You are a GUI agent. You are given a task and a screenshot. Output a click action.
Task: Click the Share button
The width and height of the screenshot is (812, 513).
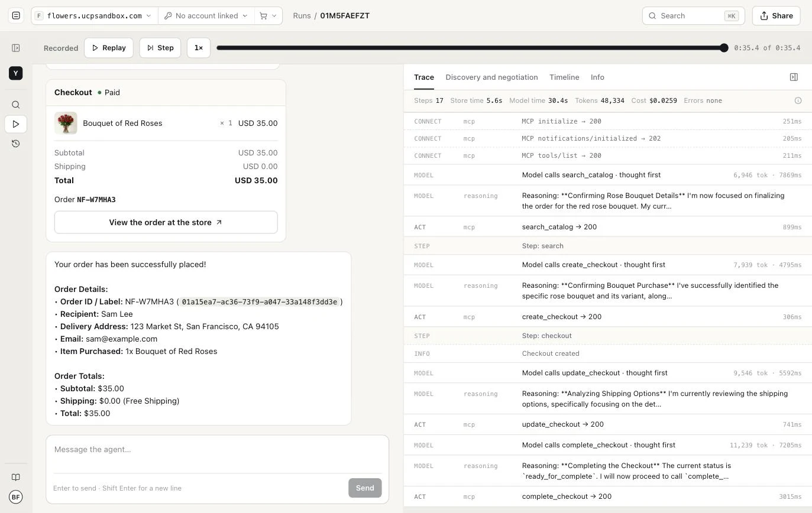tap(776, 16)
